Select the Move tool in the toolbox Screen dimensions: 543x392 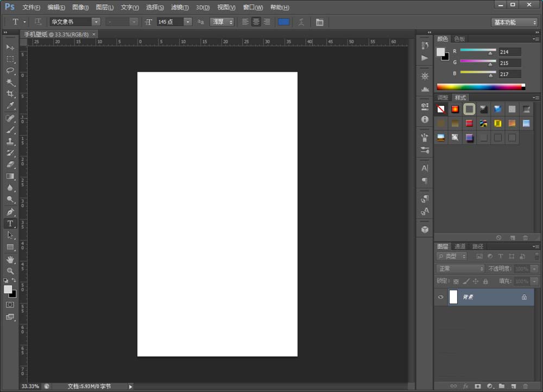click(x=10, y=47)
